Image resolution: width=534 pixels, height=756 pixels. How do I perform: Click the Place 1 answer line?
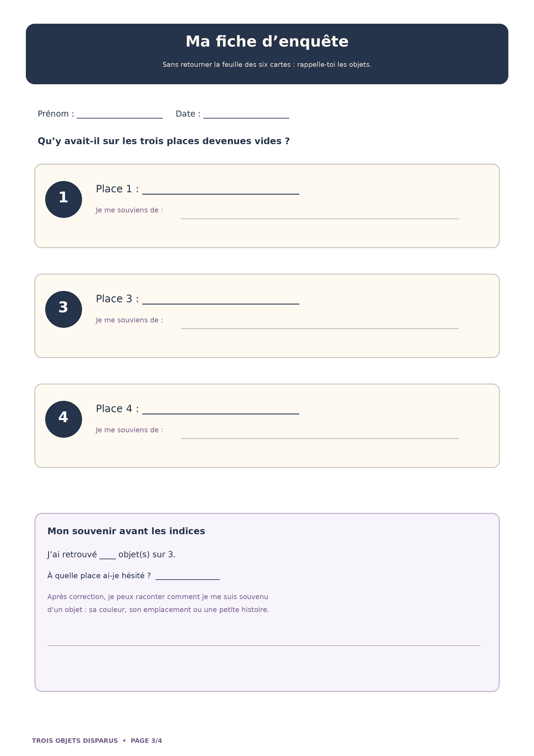(x=220, y=194)
